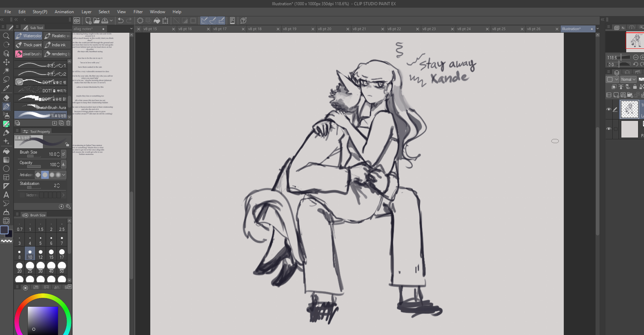
Task: Select the Zoom magnifier tool
Action: (x=6, y=36)
